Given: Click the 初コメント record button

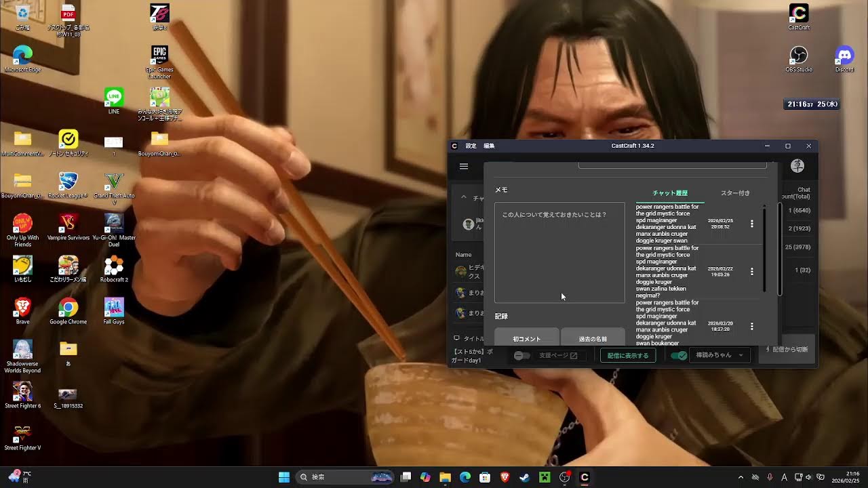Looking at the screenshot, I should click(x=527, y=338).
